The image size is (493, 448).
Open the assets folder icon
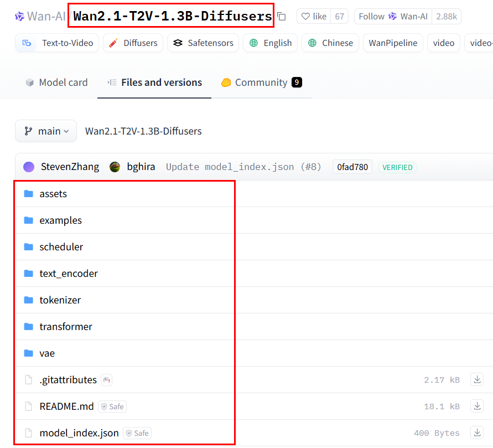tap(29, 193)
